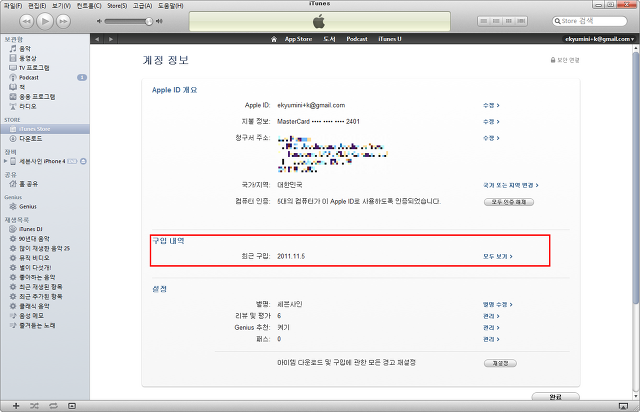Image resolution: width=640 pixels, height=412 pixels.
Task: Switch to list view in the view selector
Action: click(484, 21)
